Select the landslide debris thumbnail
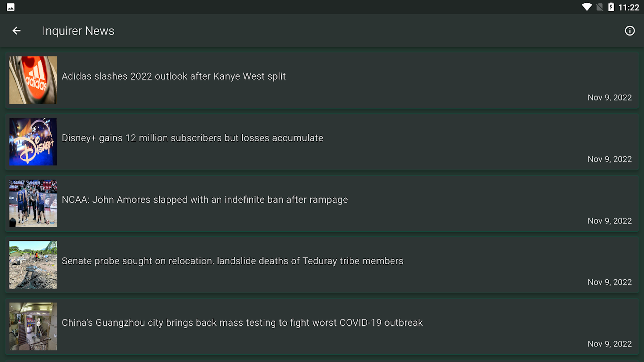This screenshot has height=362, width=644. pos(33,265)
